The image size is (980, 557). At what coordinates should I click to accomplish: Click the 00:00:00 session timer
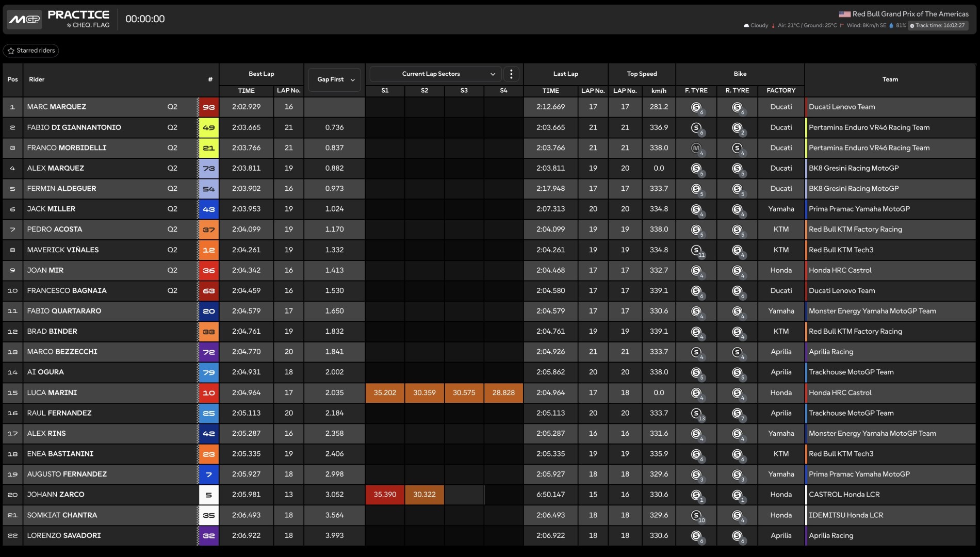[145, 19]
